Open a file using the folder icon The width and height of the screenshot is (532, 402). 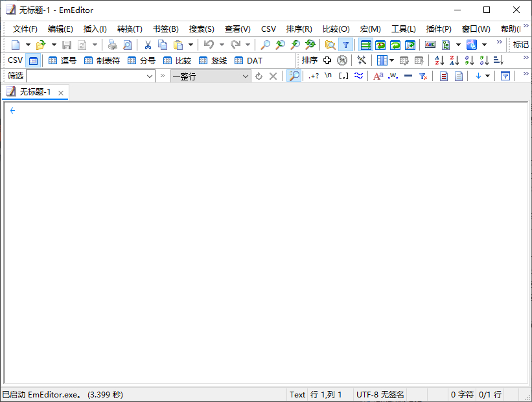pyautogui.click(x=41, y=45)
